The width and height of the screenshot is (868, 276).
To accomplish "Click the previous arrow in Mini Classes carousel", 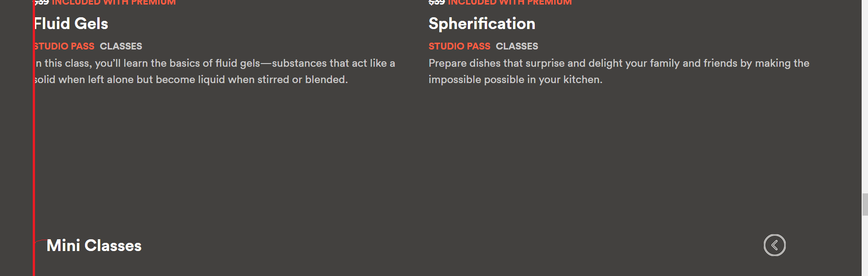I will 774,245.
